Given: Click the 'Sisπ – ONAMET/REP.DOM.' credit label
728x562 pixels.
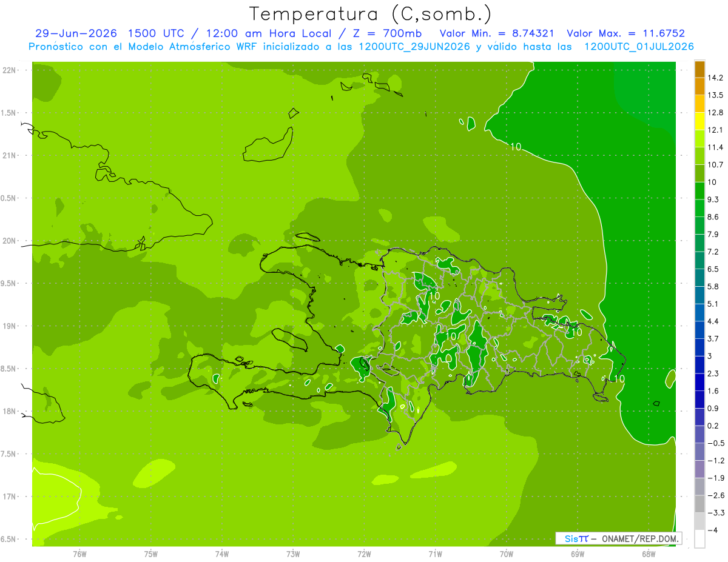Looking at the screenshot, I should [619, 538].
